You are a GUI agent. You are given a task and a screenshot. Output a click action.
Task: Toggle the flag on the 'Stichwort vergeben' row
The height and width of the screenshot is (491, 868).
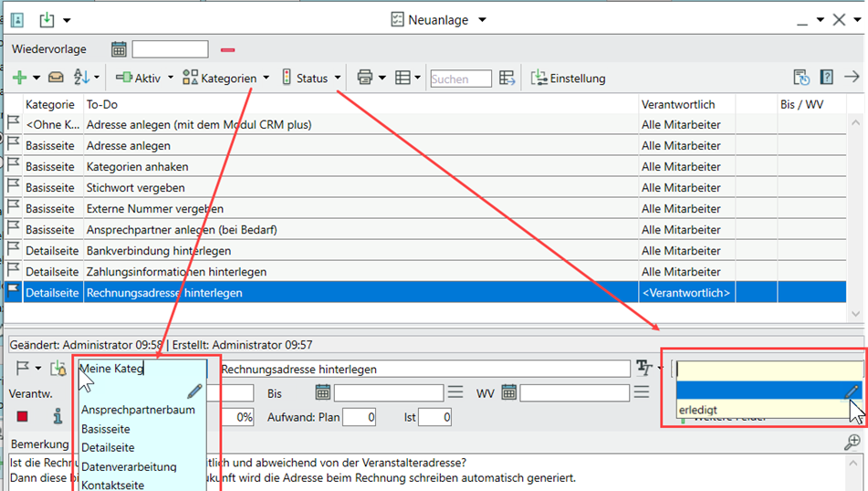[x=13, y=187]
